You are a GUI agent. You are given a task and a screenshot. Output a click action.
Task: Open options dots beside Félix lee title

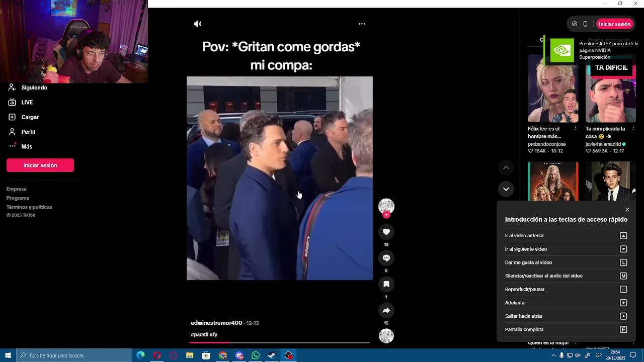pos(576,128)
